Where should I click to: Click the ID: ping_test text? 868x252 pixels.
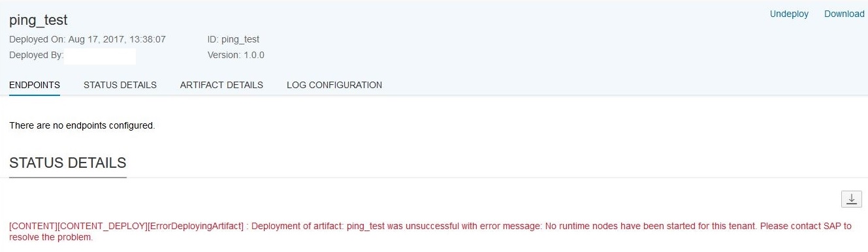(233, 39)
